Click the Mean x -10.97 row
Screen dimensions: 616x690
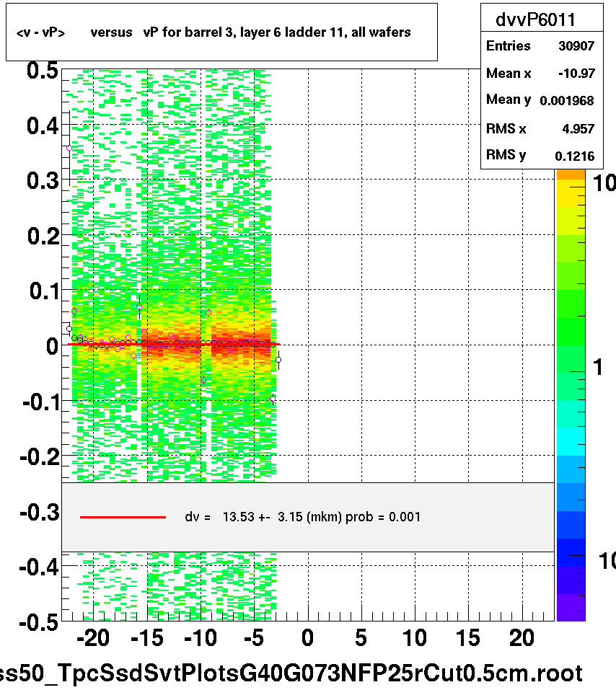click(540, 73)
